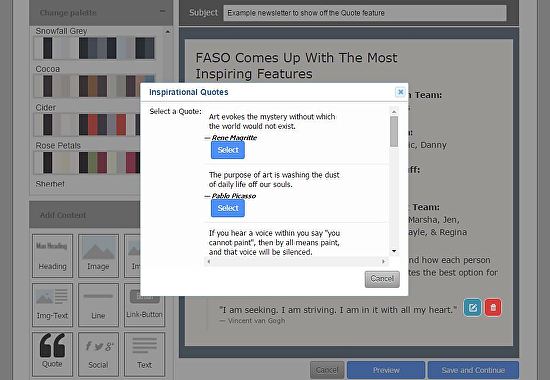Select the Pablo Picasso quote

tap(228, 208)
